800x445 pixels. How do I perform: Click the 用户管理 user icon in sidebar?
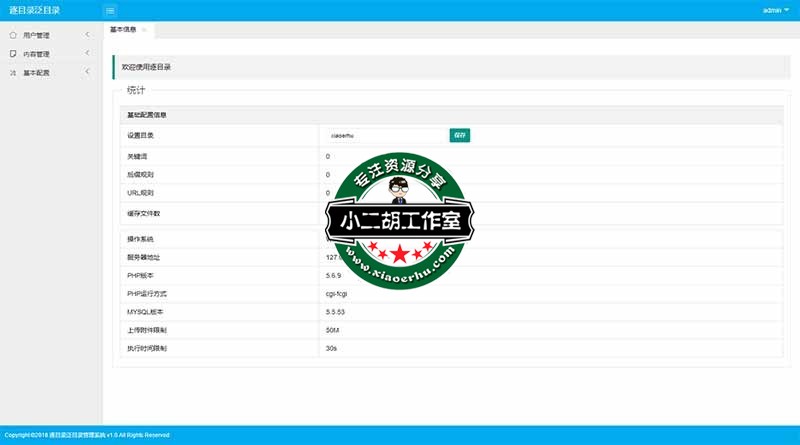(x=12, y=35)
